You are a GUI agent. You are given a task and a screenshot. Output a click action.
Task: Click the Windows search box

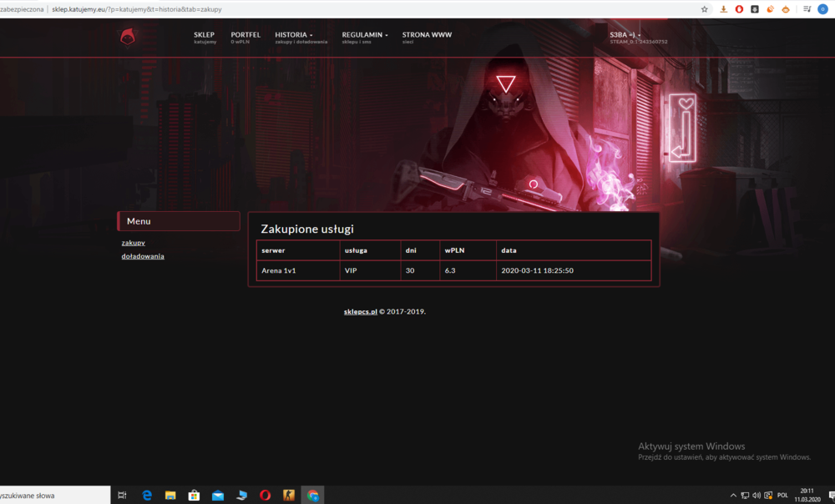(55, 495)
